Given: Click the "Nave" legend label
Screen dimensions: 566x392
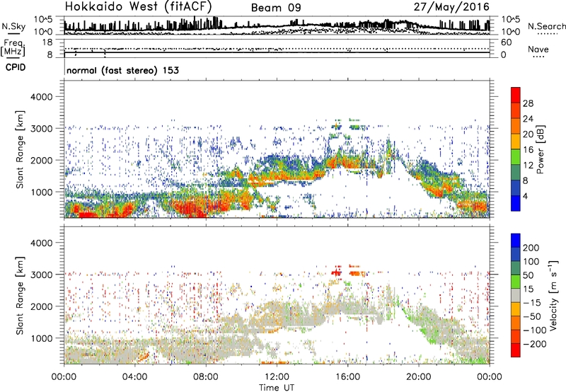Looking at the screenshot, I should point(538,49).
